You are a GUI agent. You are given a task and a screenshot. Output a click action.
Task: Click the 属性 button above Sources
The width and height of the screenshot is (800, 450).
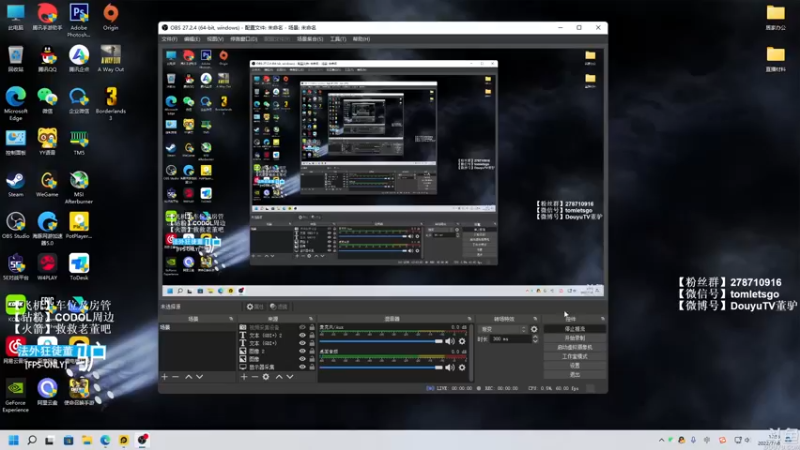pyautogui.click(x=255, y=307)
